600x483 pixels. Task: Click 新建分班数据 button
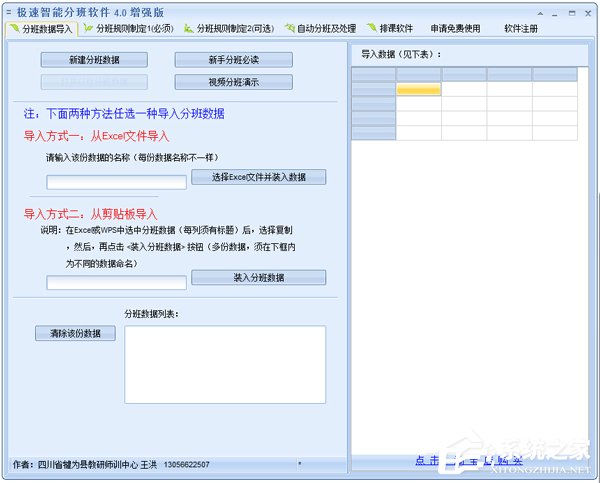click(94, 60)
